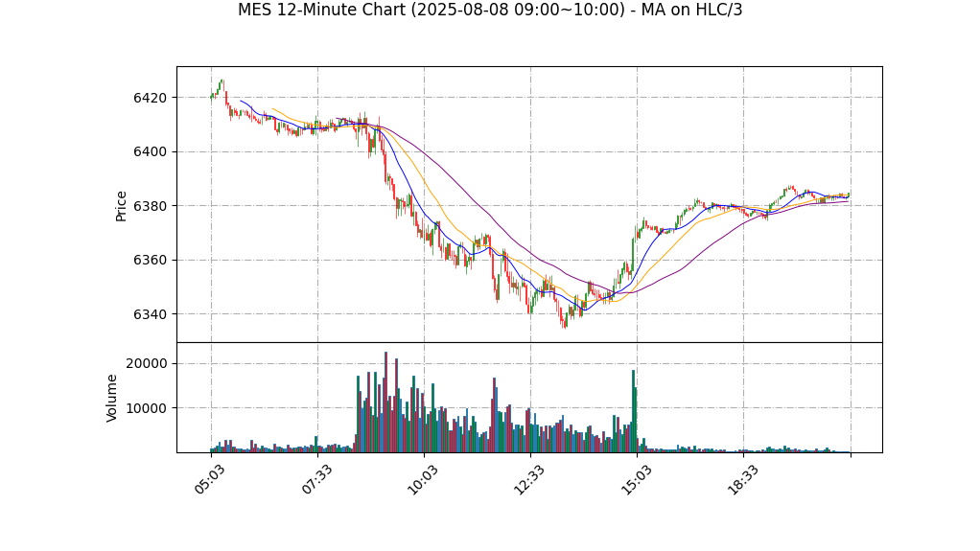This screenshot has height=551, width=980.
Task: Click the Price axis title
Action: (121, 206)
